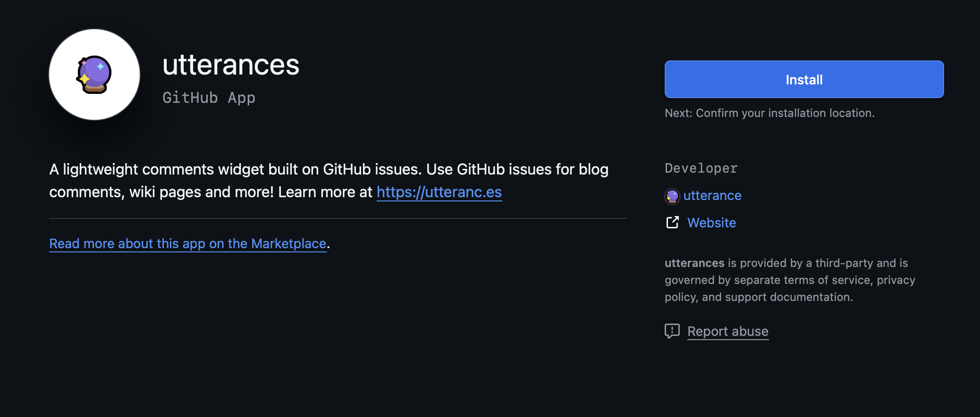This screenshot has height=417, width=980.
Task: Click the small utterance developer avatar
Action: click(672, 196)
